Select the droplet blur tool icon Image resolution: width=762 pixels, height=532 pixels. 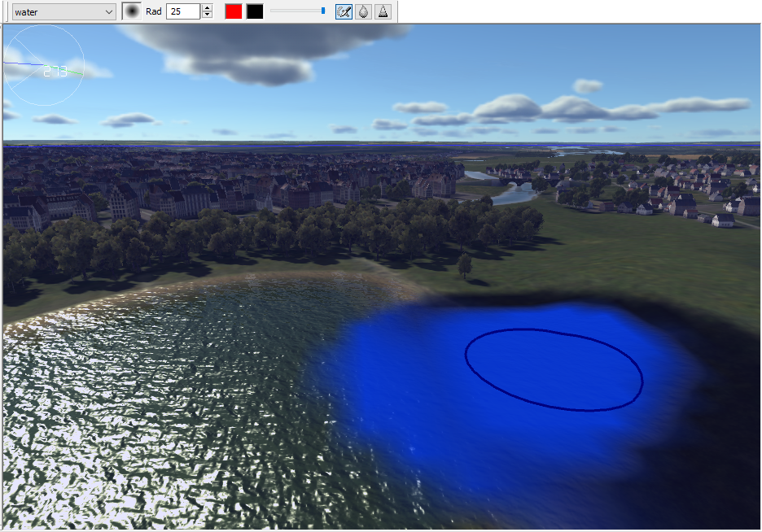pyautogui.click(x=364, y=11)
